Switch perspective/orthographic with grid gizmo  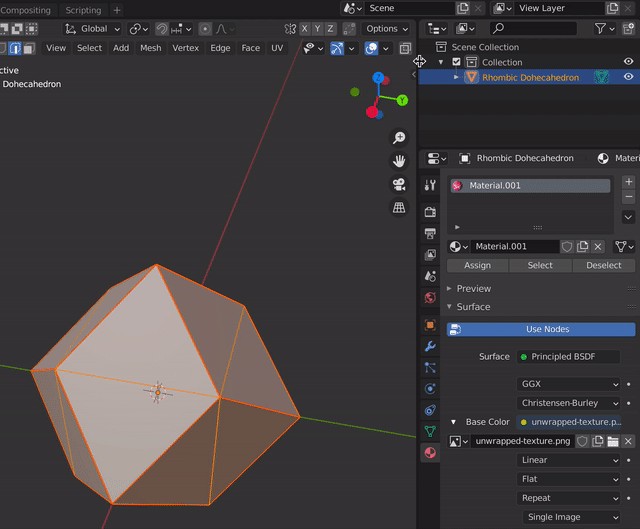(x=399, y=207)
